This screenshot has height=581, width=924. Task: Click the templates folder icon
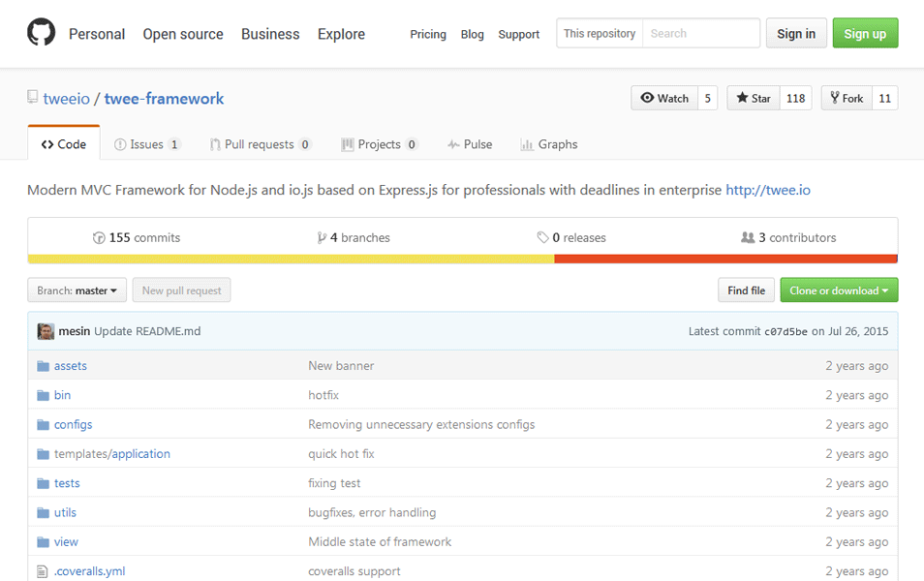[x=43, y=454]
